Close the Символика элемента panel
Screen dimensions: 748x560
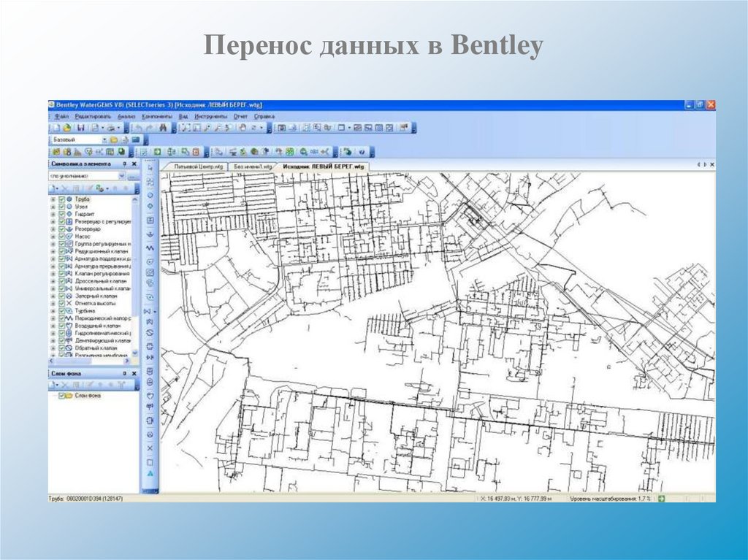[134, 164]
